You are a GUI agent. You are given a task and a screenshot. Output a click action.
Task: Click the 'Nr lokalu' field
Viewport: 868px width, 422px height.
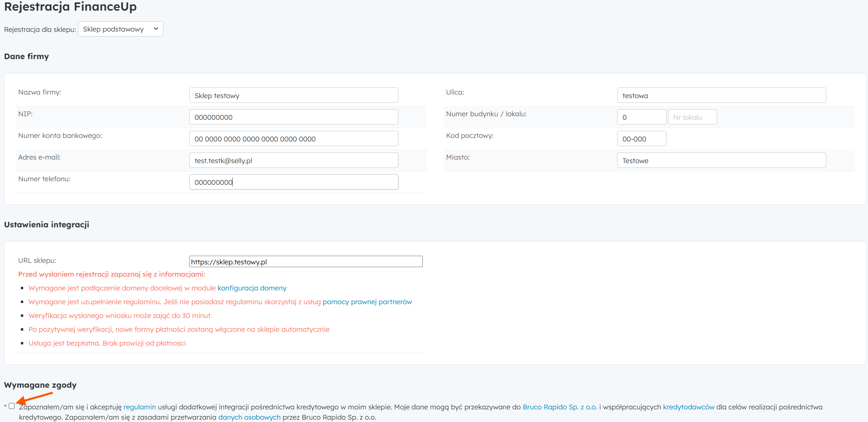tap(692, 117)
